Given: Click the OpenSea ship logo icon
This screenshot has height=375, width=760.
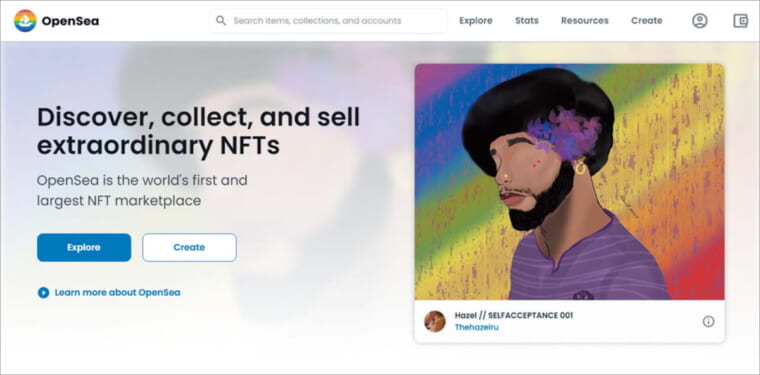Looking at the screenshot, I should (x=25, y=21).
